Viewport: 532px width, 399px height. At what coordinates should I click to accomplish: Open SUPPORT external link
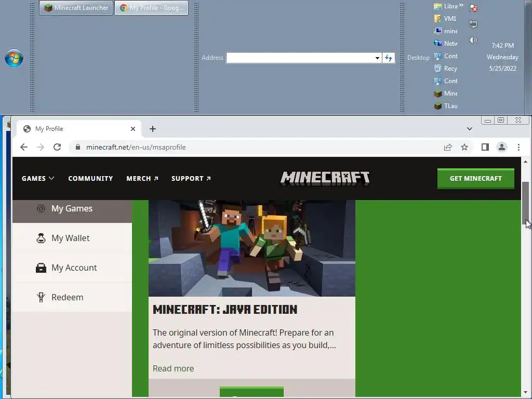(x=191, y=179)
